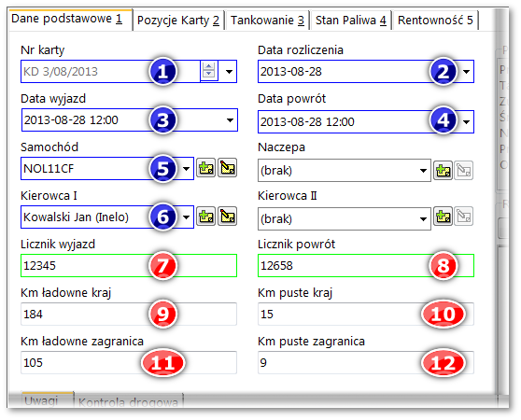The image size is (521, 420).
Task: Click the Km puste kraj input field
Action: pyautogui.click(x=366, y=315)
